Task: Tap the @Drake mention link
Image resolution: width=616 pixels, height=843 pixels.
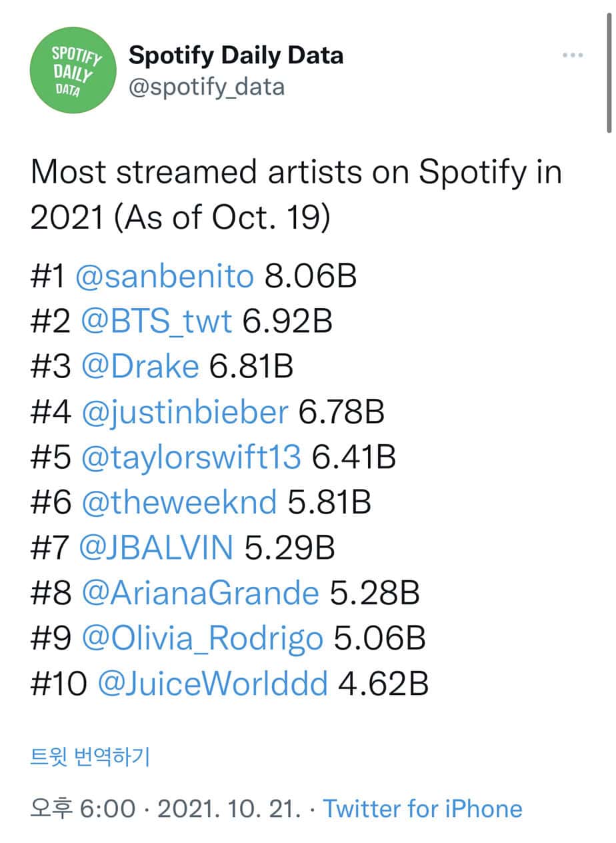Action: tap(140, 367)
